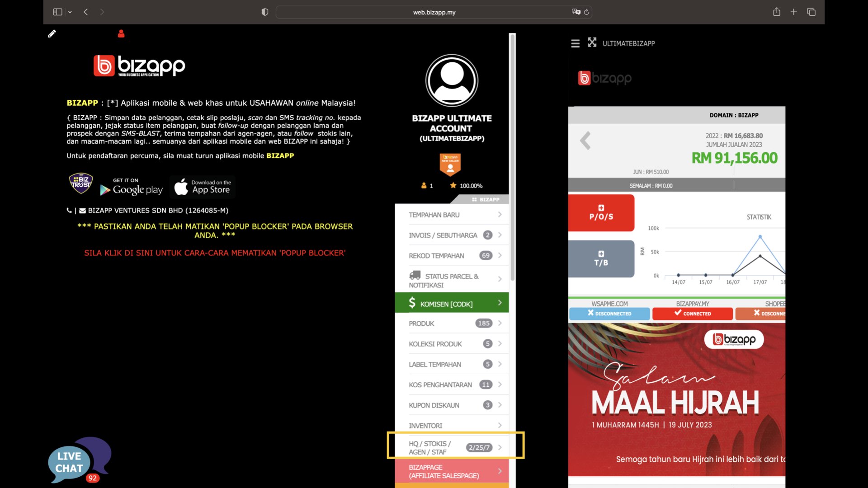This screenshot has height=488, width=868.
Task: Open the sidebar options dropdown arrow
Action: pos(70,12)
